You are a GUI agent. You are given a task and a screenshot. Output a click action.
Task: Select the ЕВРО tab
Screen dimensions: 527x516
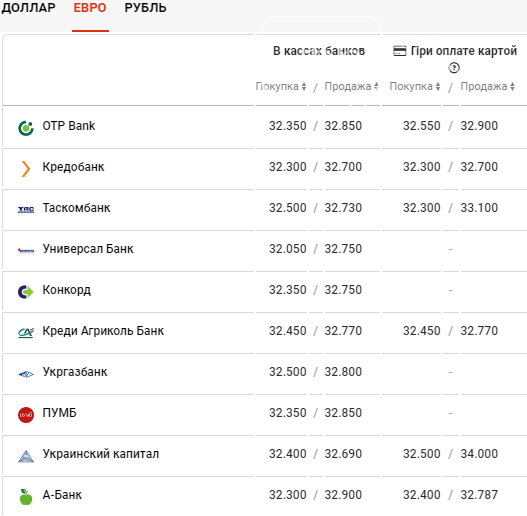(90, 8)
